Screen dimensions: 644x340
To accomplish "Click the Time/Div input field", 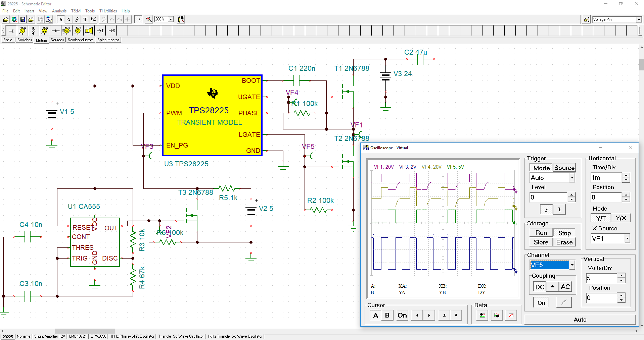I will 606,177.
